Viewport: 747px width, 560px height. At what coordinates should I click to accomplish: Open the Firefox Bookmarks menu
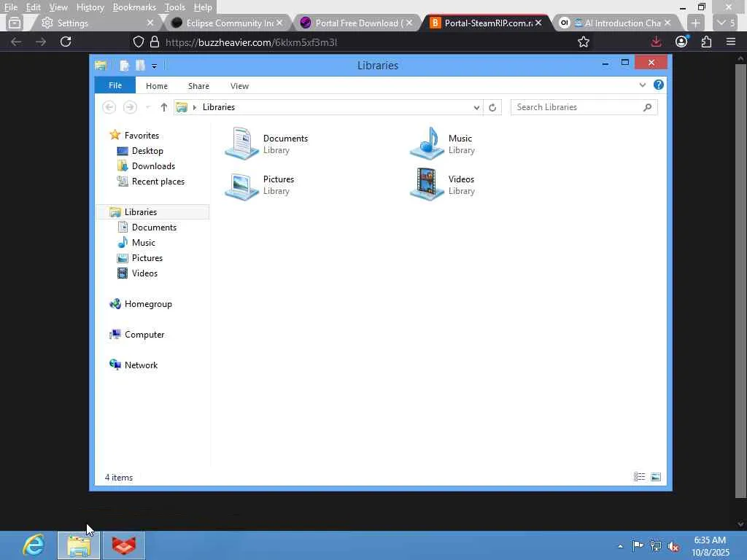[134, 7]
